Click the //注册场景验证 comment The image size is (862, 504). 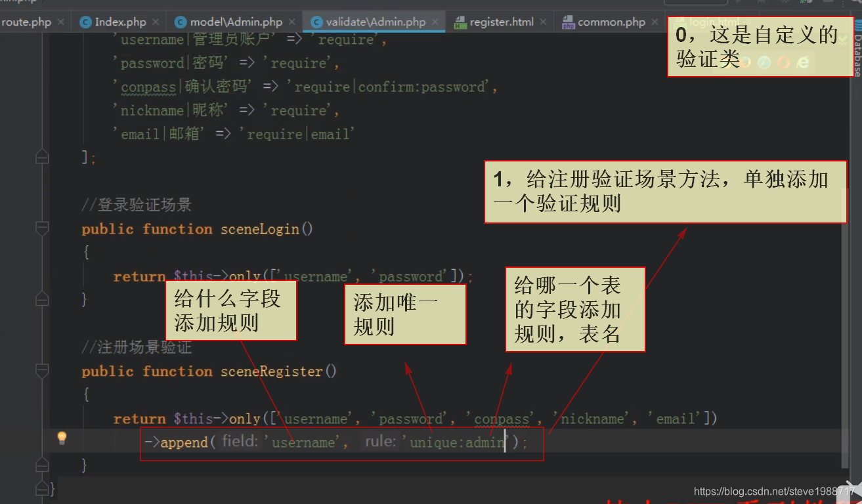[137, 347]
